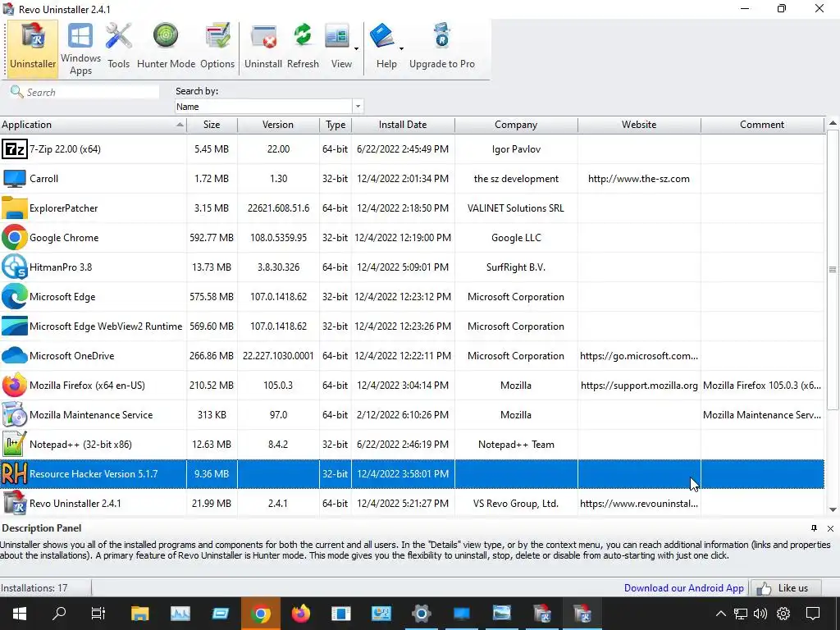Activate Hunter Mode

coord(166,48)
